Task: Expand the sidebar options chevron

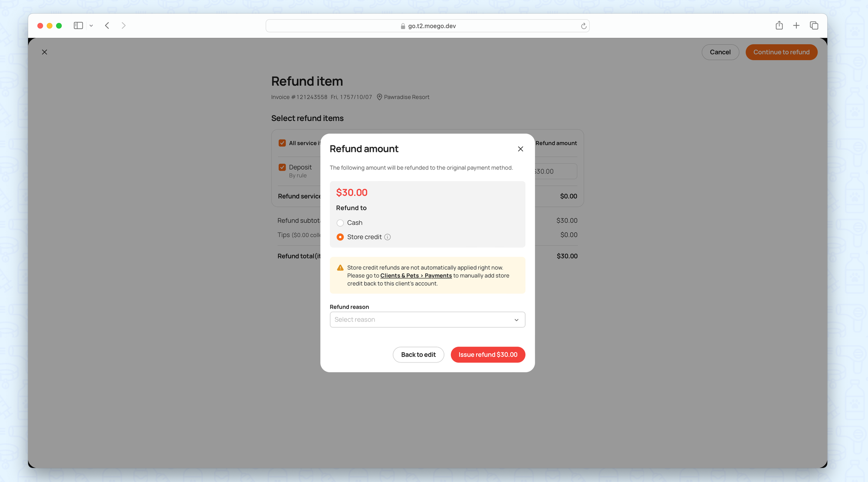Action: click(x=91, y=26)
